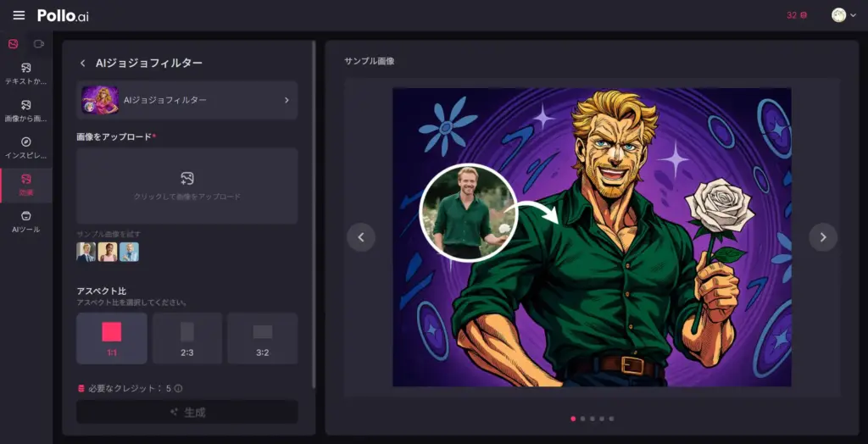
Task: Open the text-to-image tool in sidebar
Action: pos(26,74)
